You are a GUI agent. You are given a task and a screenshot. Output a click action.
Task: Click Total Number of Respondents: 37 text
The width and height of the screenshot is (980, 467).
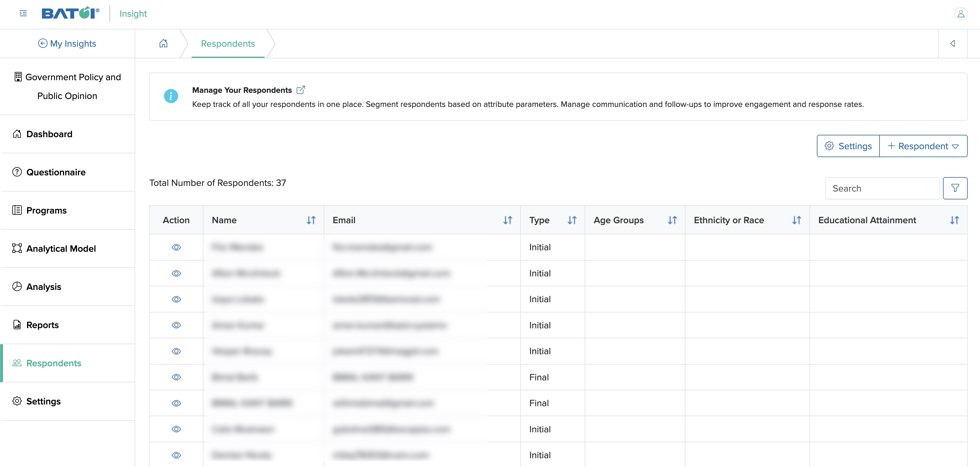pyautogui.click(x=218, y=183)
